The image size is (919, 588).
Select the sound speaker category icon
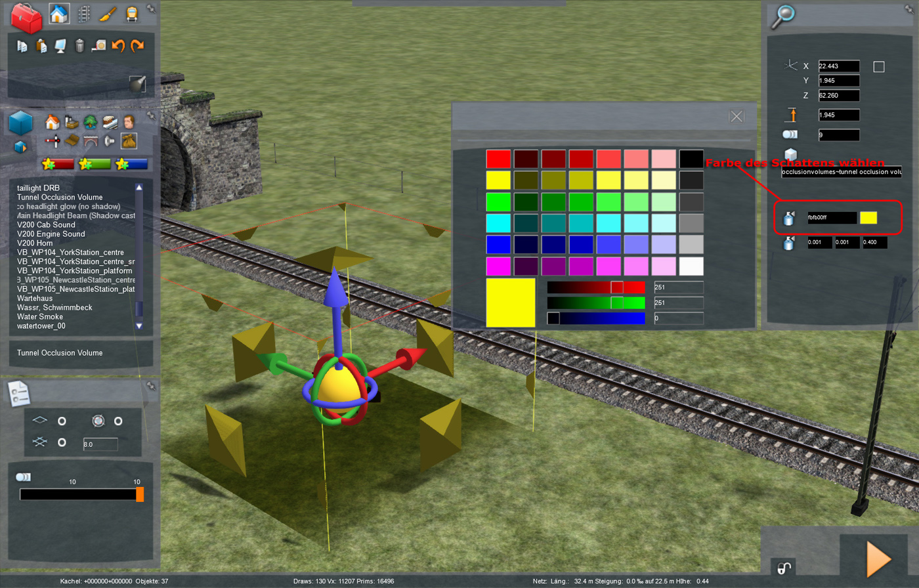110,140
